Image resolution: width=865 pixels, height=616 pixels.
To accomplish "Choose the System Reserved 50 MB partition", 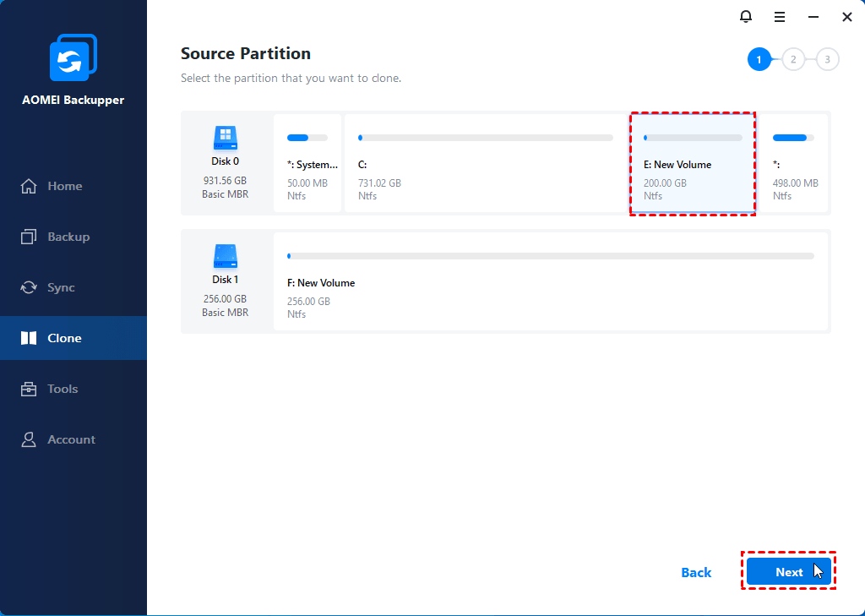I will pyautogui.click(x=308, y=163).
